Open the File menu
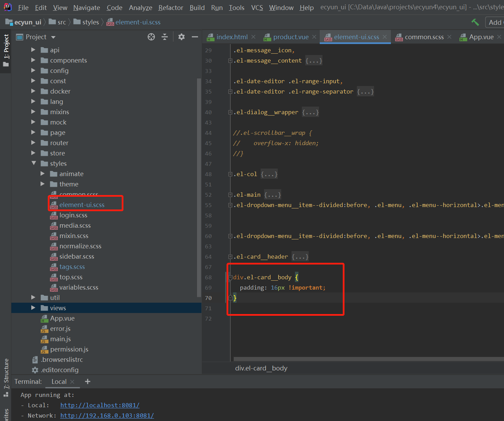 click(x=23, y=8)
